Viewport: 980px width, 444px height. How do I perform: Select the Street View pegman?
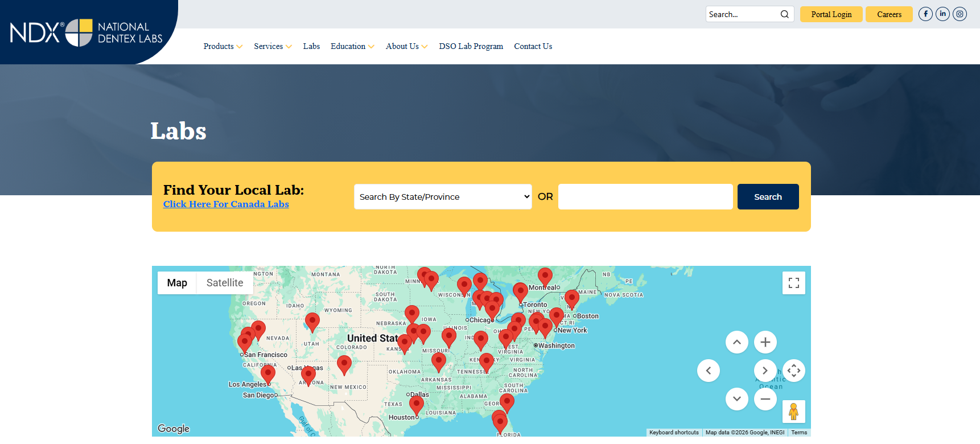pos(794,412)
